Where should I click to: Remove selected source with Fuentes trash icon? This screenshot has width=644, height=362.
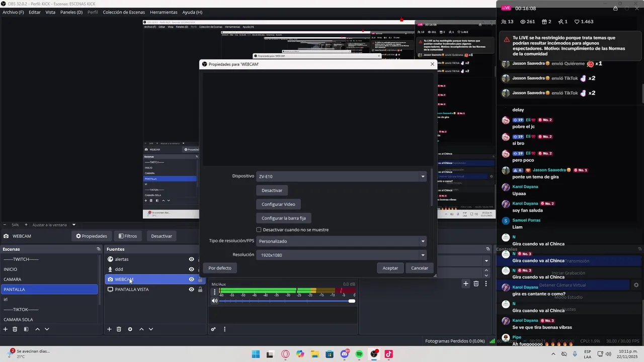(x=119, y=329)
